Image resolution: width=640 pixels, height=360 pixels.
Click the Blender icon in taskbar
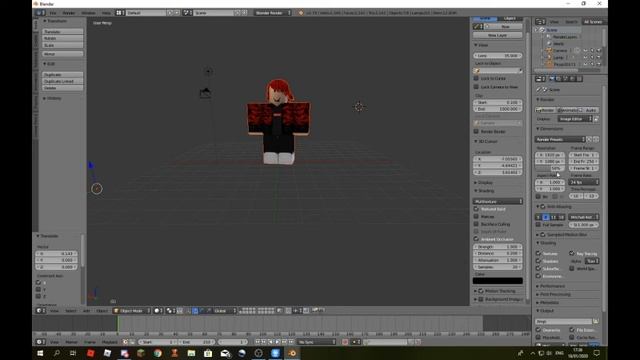[292, 353]
